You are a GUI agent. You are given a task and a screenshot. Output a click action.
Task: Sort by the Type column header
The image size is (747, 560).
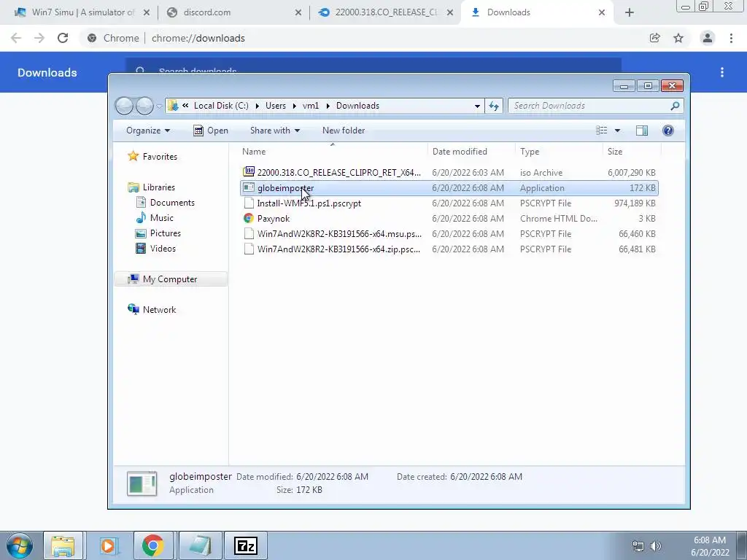(530, 152)
